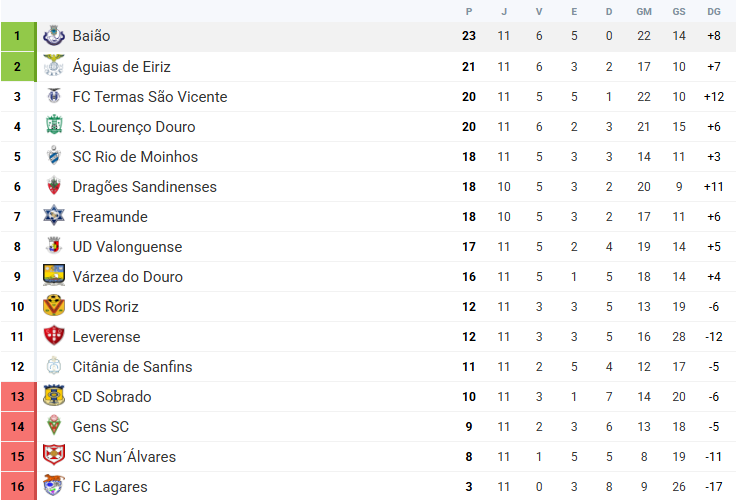736x500 pixels.
Task: Open the Citânia de Sanfins team link
Action: tap(132, 367)
